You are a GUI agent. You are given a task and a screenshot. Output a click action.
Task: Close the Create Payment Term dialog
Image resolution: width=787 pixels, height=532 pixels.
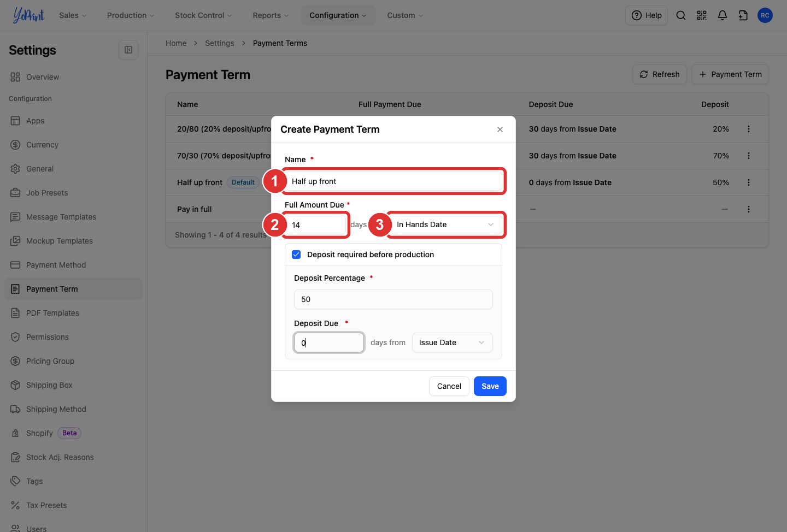tap(500, 129)
